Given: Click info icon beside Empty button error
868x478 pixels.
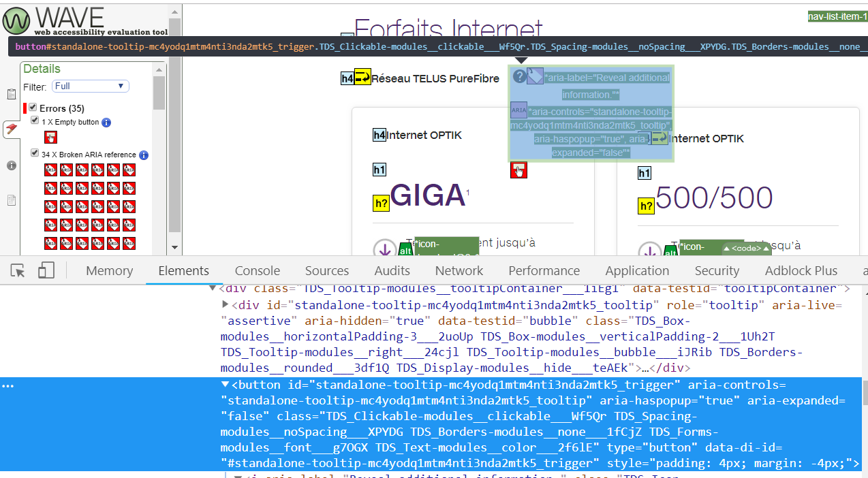Looking at the screenshot, I should (106, 123).
